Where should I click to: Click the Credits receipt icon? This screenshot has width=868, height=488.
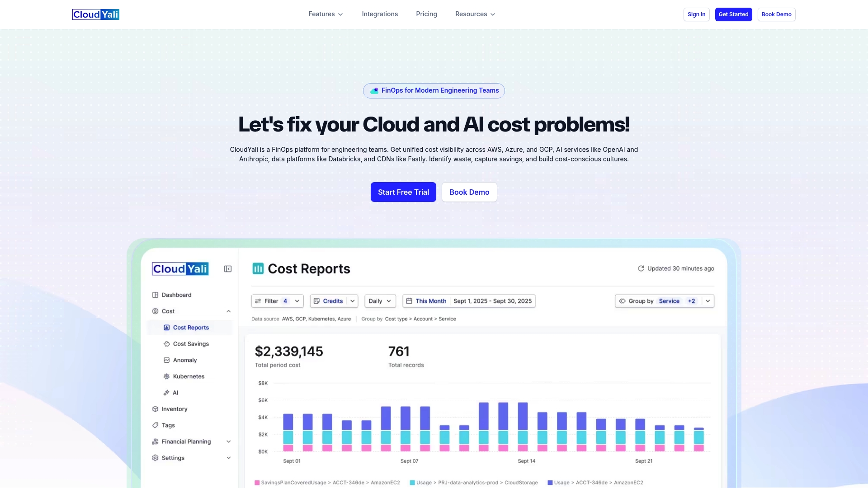pos(316,301)
